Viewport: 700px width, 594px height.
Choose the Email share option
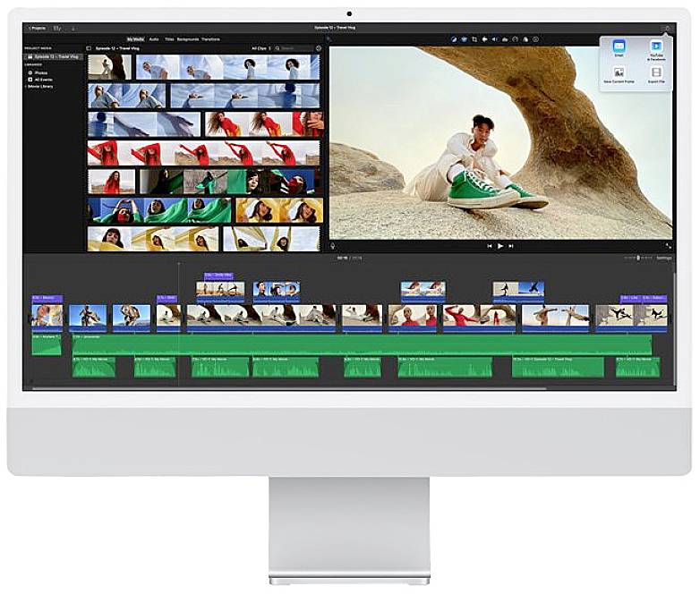point(619,48)
